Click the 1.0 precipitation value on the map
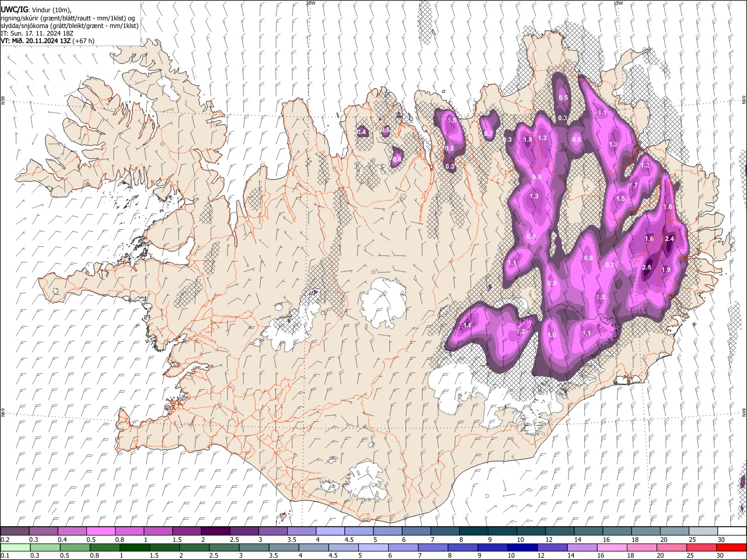The image size is (747, 560). click(x=551, y=335)
